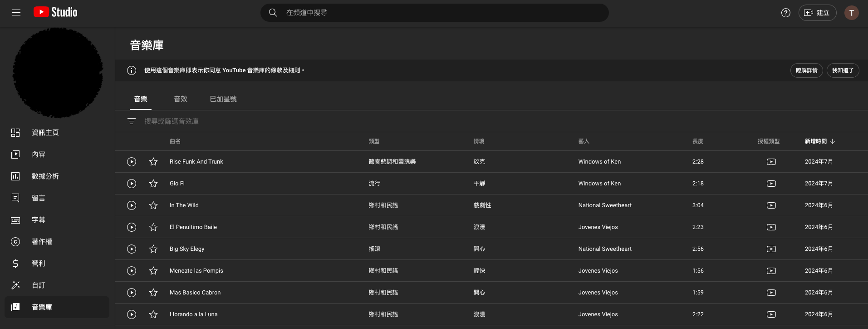
Task: Click the 瞭解詳情 button
Action: [806, 70]
